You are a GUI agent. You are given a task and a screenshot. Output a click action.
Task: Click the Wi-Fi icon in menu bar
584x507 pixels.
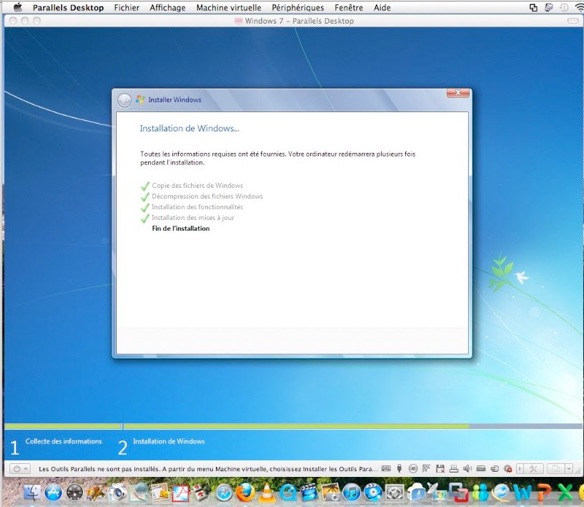click(579, 7)
